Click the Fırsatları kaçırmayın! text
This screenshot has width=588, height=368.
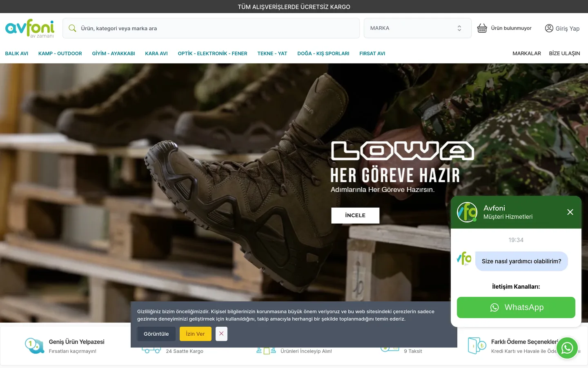tap(73, 351)
